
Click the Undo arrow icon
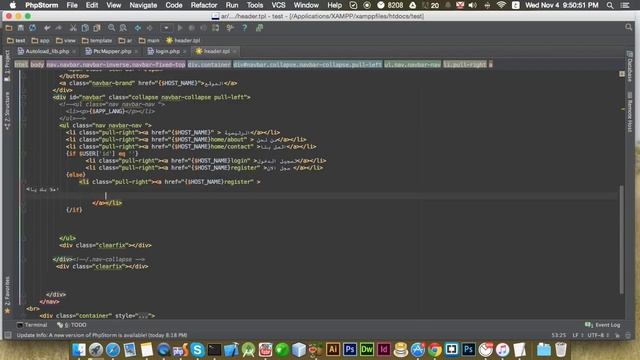(47, 28)
